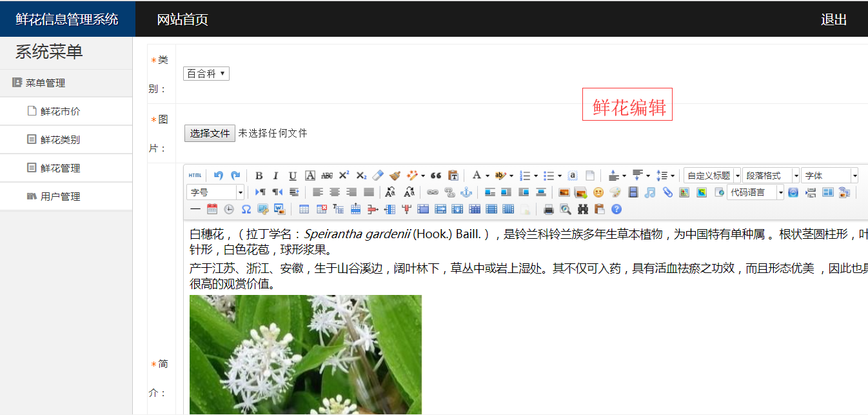Open the preview magnifier icon
This screenshot has width=868, height=415.
point(566,209)
